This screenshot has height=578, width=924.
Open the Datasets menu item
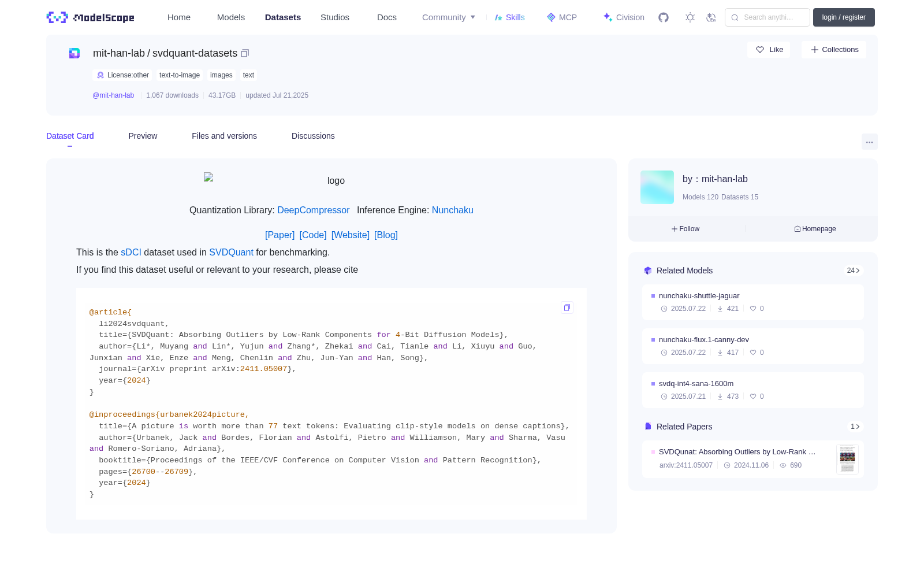point(283,17)
